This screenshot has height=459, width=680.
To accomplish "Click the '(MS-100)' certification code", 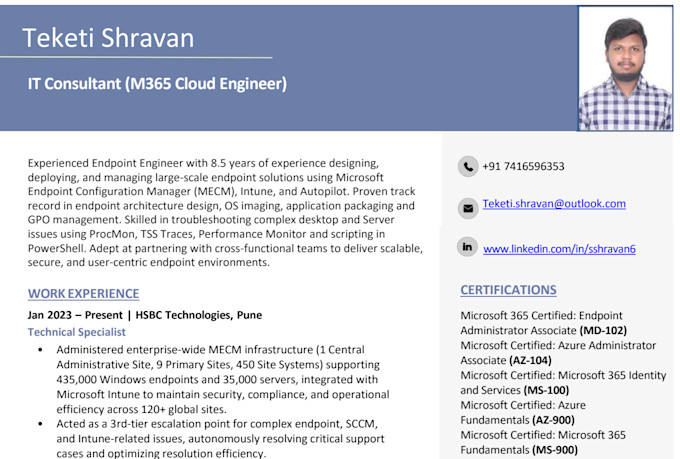I will coord(546,390).
